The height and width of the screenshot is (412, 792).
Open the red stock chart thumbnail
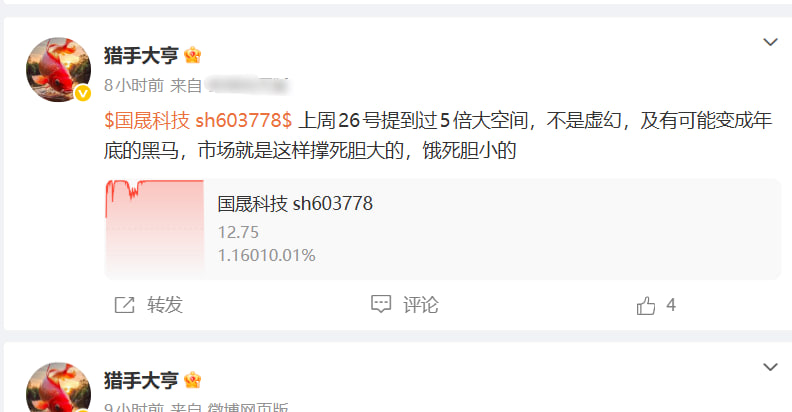click(154, 229)
